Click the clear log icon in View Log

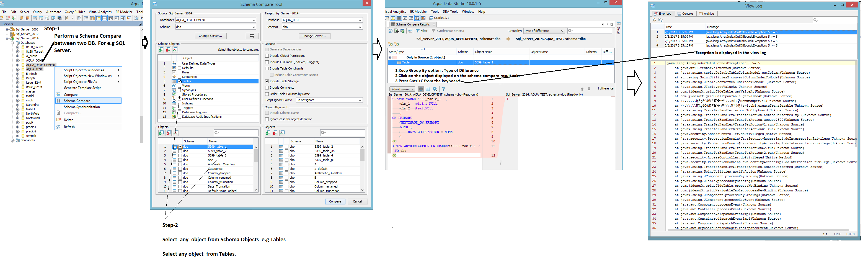pos(654,20)
